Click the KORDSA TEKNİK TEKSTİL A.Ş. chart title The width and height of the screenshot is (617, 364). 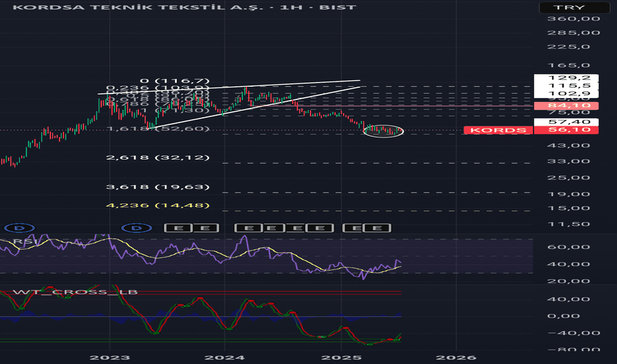pos(185,7)
